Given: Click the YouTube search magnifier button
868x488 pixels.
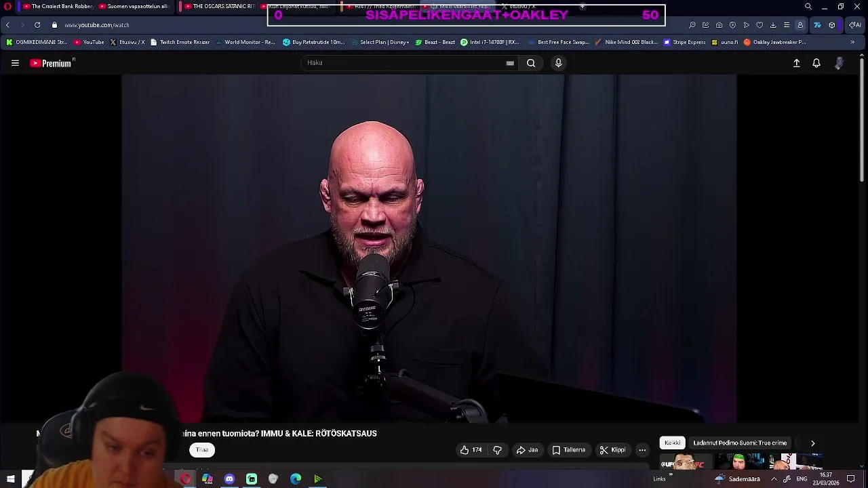Looking at the screenshot, I should click(531, 63).
